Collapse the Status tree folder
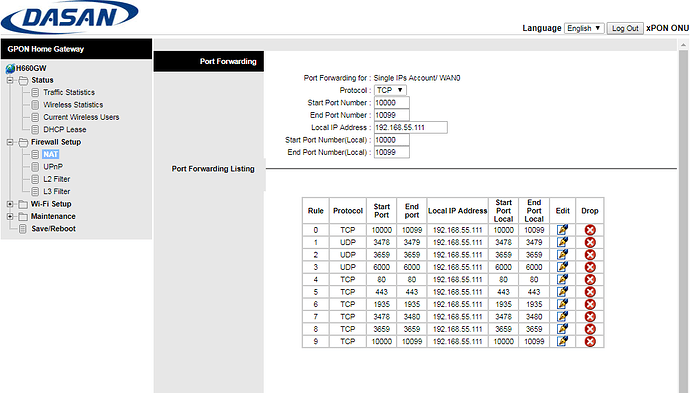Screen dimensions: 690x393 tap(10, 80)
